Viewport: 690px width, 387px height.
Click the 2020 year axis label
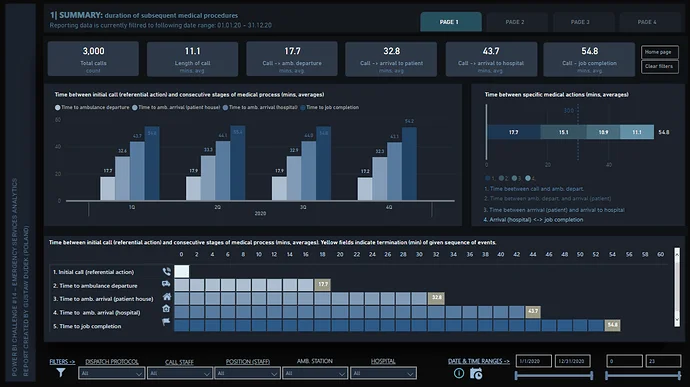point(260,214)
